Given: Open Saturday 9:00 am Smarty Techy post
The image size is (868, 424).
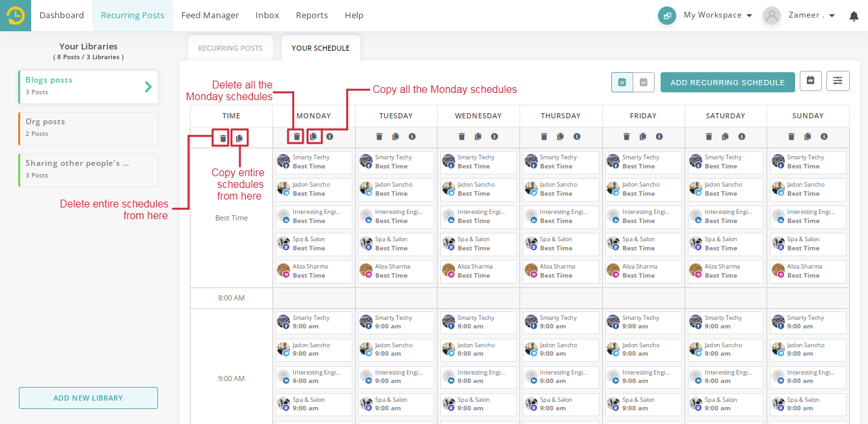Looking at the screenshot, I should pyautogui.click(x=726, y=323).
